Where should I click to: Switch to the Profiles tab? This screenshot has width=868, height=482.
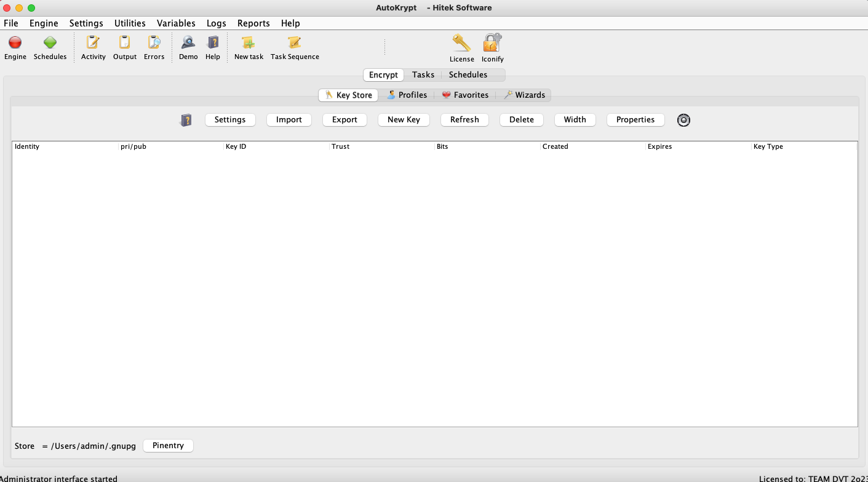(x=407, y=95)
